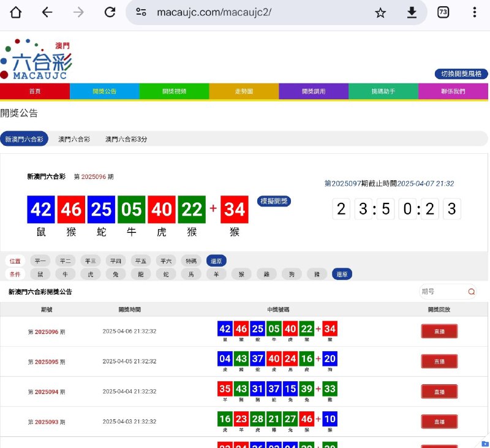The width and height of the screenshot is (490, 448).
Task: Reset zodiac filters with 還原 in 条件 row
Action: point(342,274)
